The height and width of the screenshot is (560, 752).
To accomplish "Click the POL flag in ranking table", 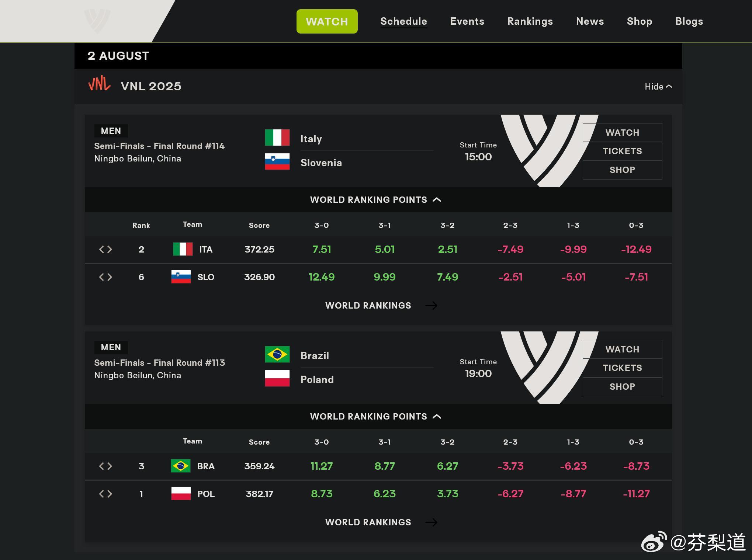I will (x=181, y=494).
